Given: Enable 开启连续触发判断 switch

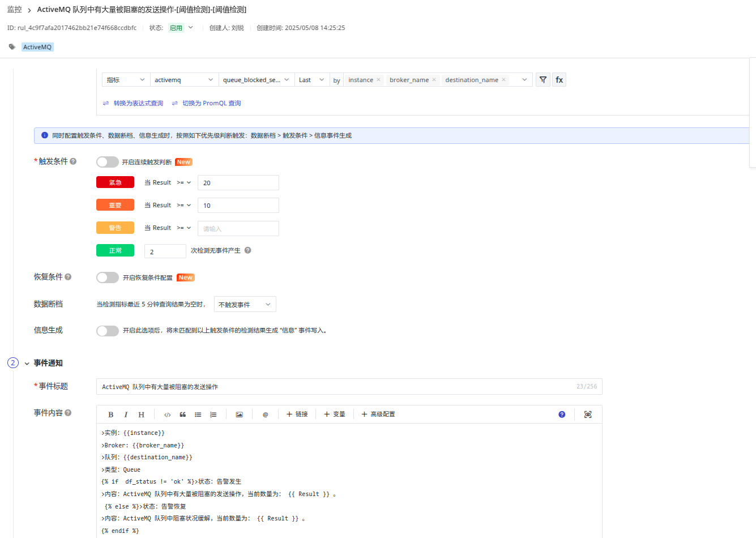Looking at the screenshot, I should coord(108,162).
